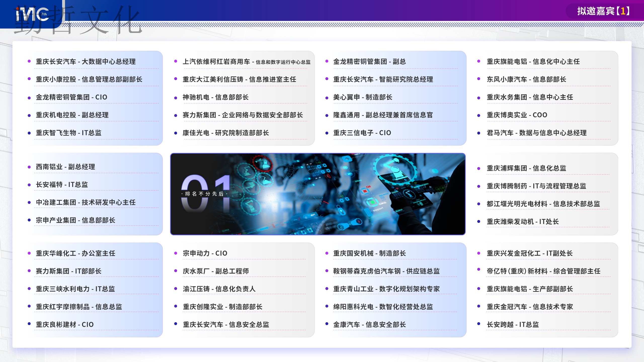644x362 pixels.
Task: Select 重庆博腾制药 - IT与流程管理总监
Action: (x=537, y=186)
